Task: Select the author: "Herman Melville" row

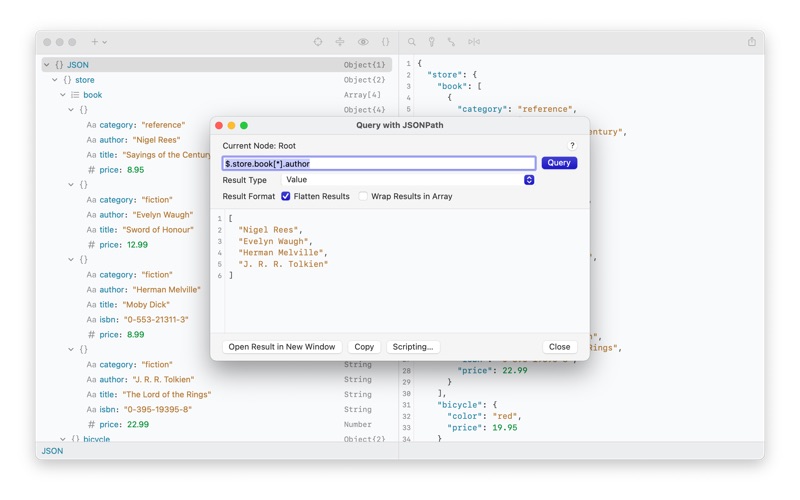Action: [143, 290]
